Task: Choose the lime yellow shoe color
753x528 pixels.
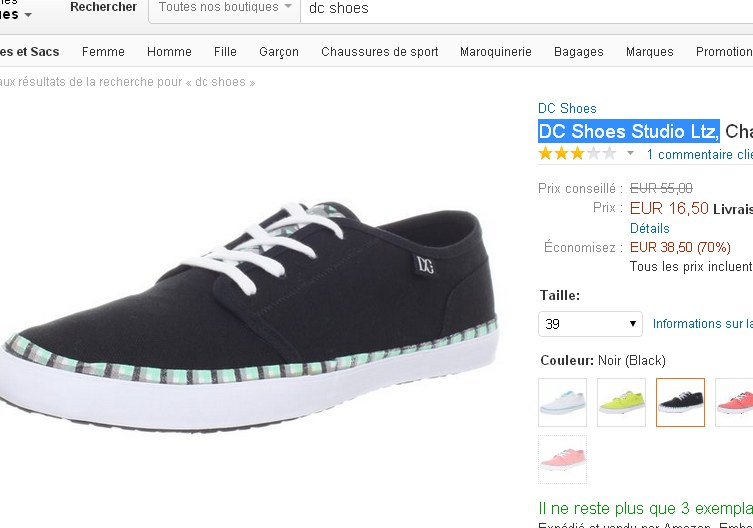Action: 621,402
